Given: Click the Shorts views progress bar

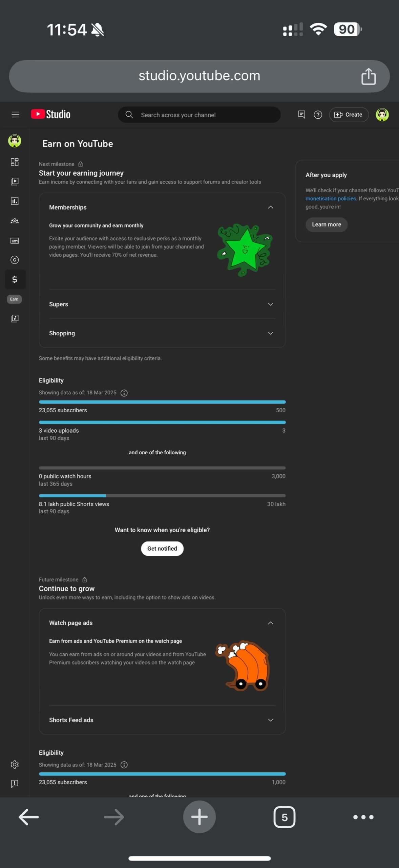Looking at the screenshot, I should pos(162,496).
